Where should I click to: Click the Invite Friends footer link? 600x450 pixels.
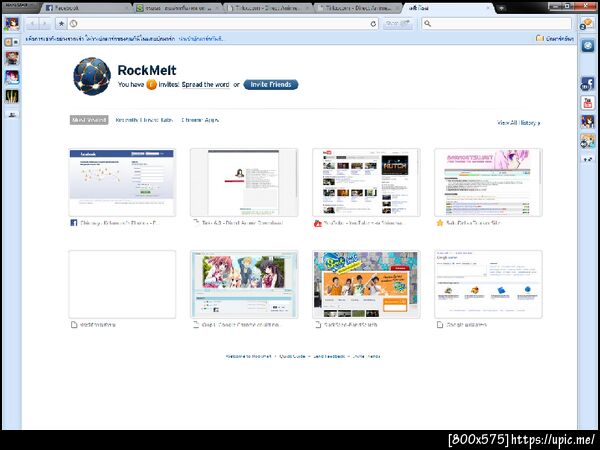(x=366, y=356)
